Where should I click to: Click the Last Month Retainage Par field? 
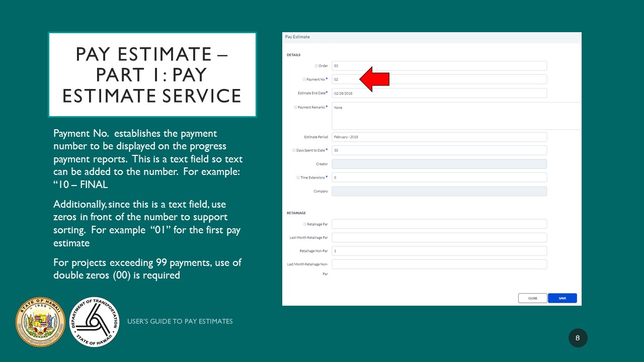tap(439, 237)
